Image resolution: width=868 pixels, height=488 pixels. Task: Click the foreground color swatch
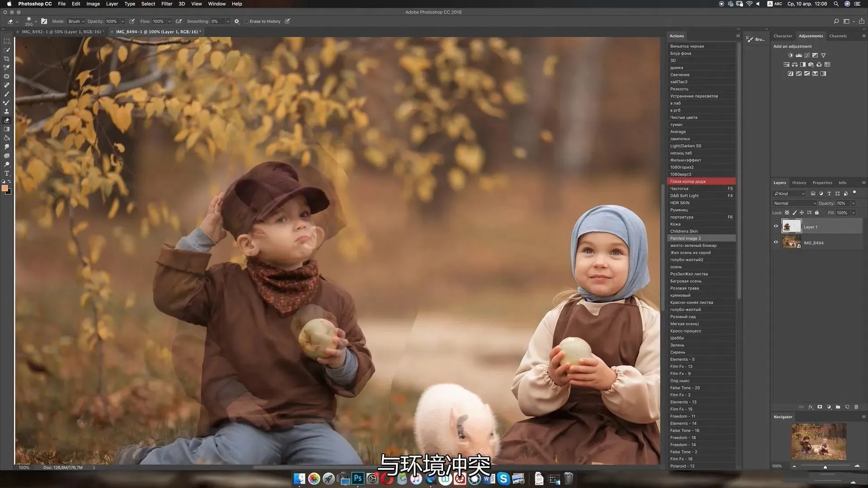click(5, 188)
